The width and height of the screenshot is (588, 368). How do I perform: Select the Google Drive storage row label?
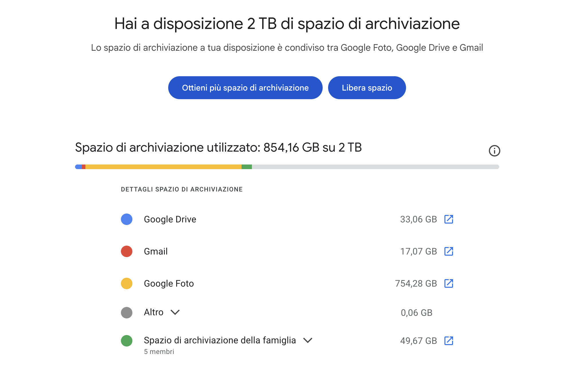point(170,219)
